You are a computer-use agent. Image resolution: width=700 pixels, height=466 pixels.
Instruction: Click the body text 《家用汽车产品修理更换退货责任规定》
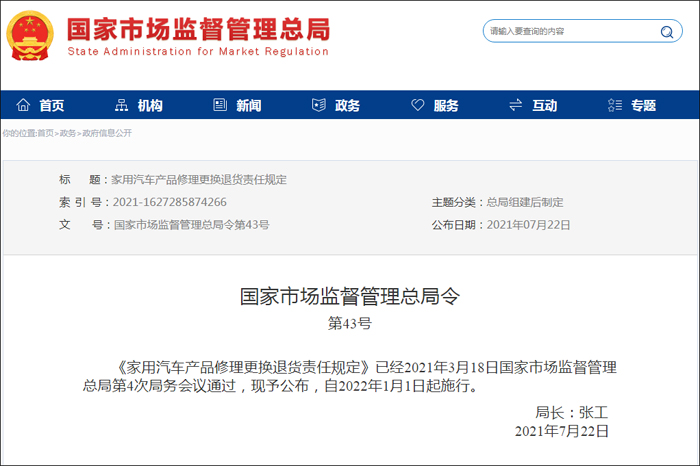point(242,367)
